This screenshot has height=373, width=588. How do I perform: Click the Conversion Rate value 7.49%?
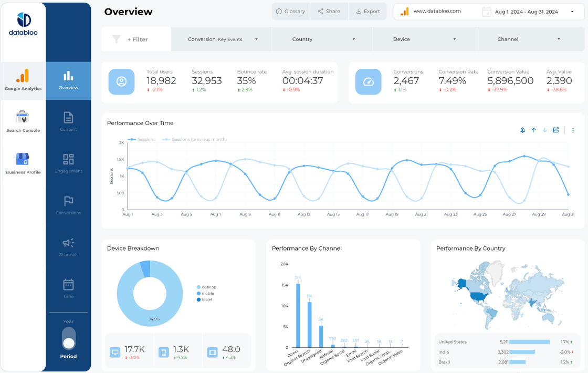(x=452, y=81)
